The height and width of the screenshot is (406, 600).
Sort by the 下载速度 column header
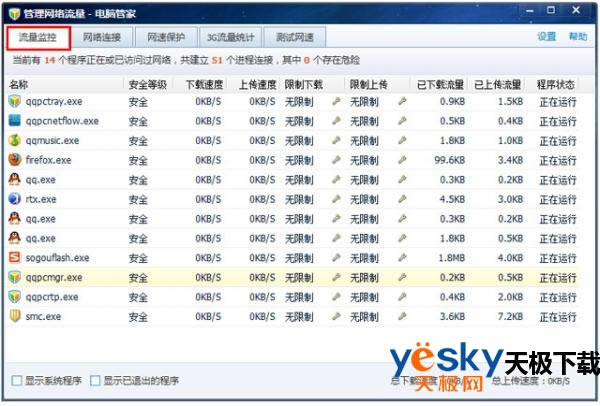(204, 83)
